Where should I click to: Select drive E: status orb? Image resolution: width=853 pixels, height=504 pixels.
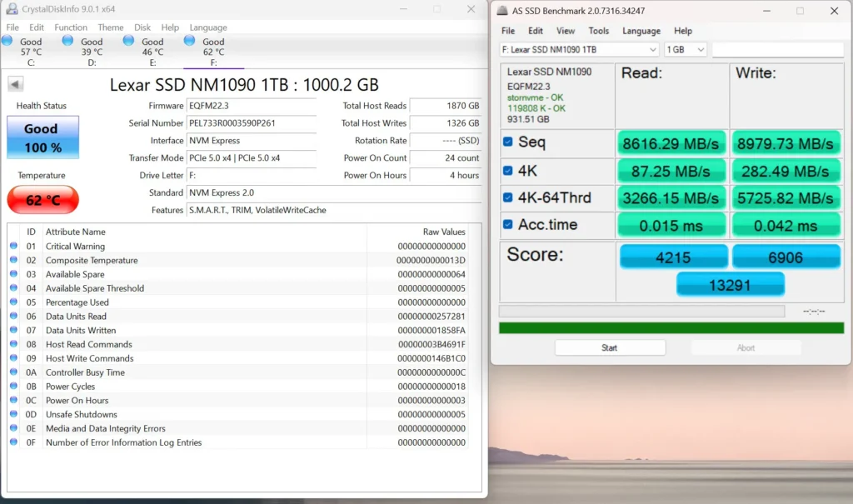coord(128,40)
